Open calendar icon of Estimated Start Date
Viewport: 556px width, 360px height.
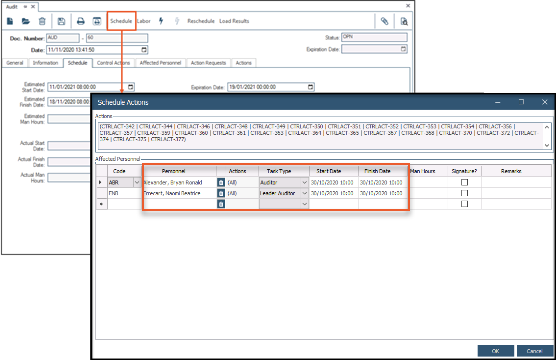[x=130, y=87]
